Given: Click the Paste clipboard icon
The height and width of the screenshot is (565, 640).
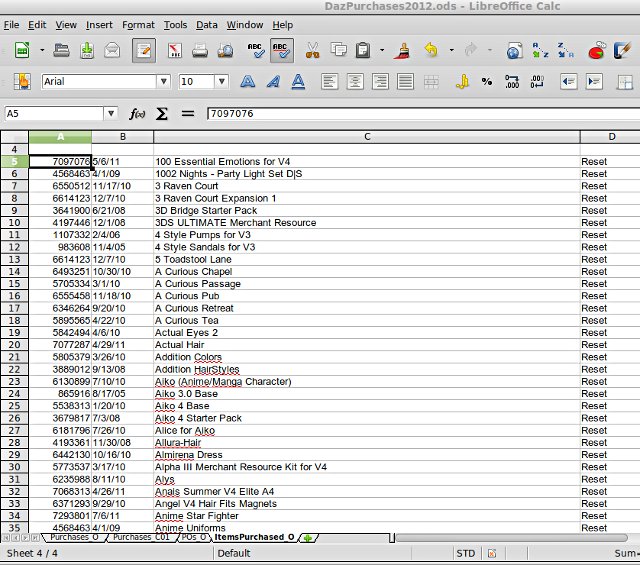Looking at the screenshot, I should [363, 51].
